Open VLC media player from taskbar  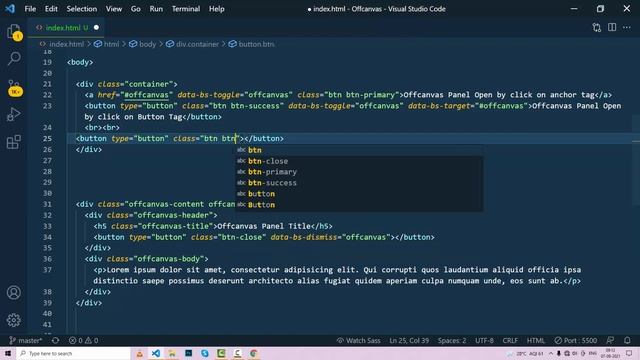[140, 353]
